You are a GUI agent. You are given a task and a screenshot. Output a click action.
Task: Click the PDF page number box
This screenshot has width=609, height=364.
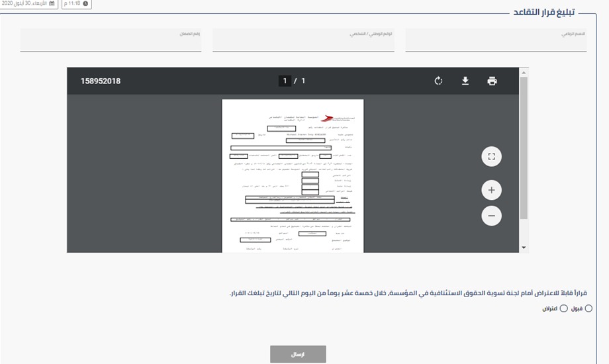point(285,81)
